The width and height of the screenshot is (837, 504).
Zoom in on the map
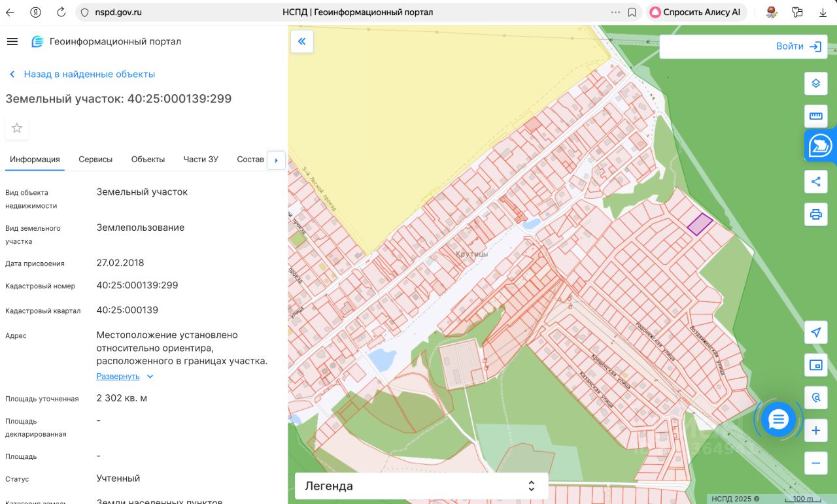tap(815, 431)
